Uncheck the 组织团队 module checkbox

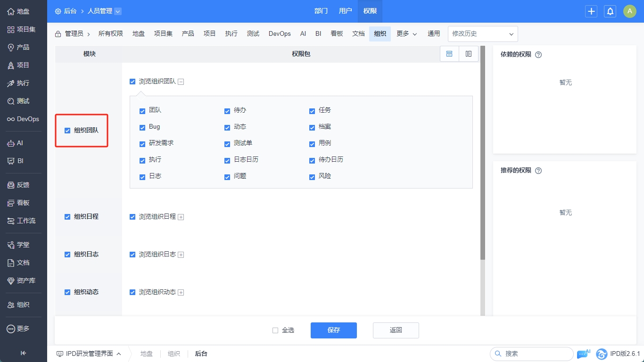click(x=67, y=131)
